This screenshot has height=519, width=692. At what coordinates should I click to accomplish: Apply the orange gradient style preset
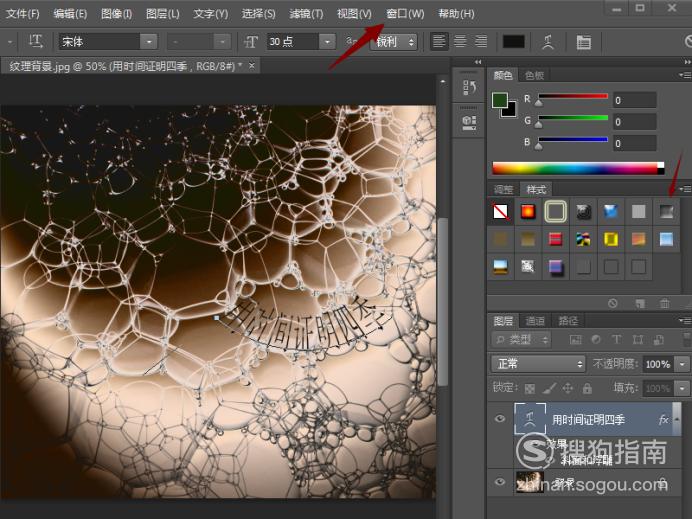(x=639, y=239)
